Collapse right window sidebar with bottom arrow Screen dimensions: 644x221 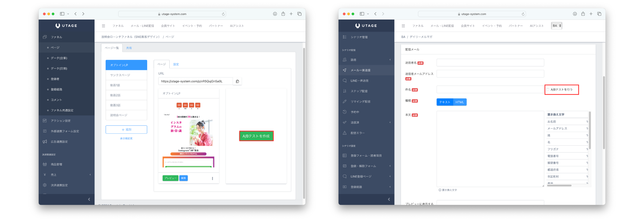coord(389,199)
